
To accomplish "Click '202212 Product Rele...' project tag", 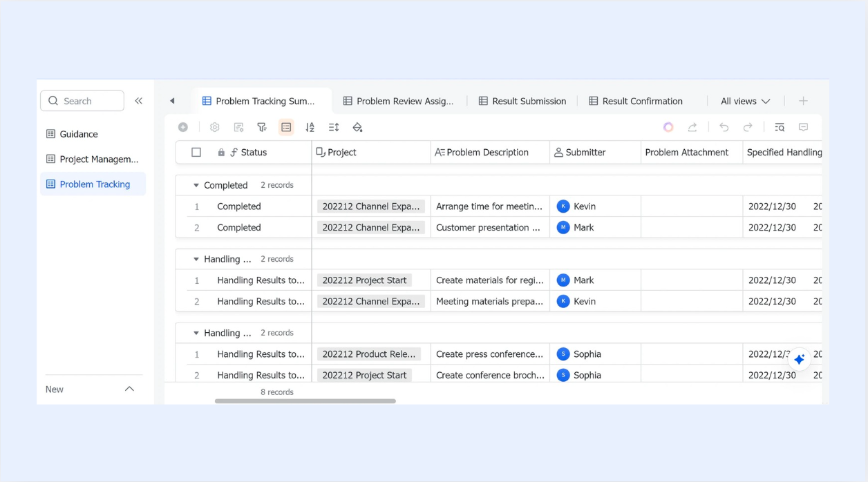I will point(369,354).
